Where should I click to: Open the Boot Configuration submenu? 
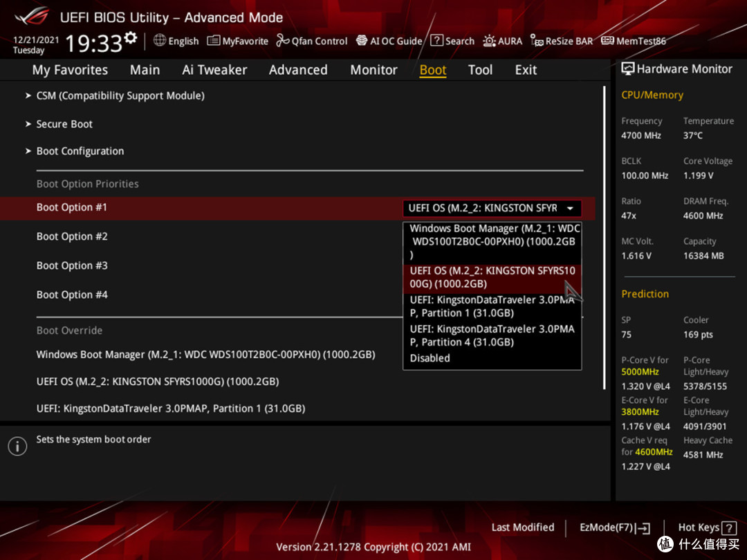click(80, 151)
